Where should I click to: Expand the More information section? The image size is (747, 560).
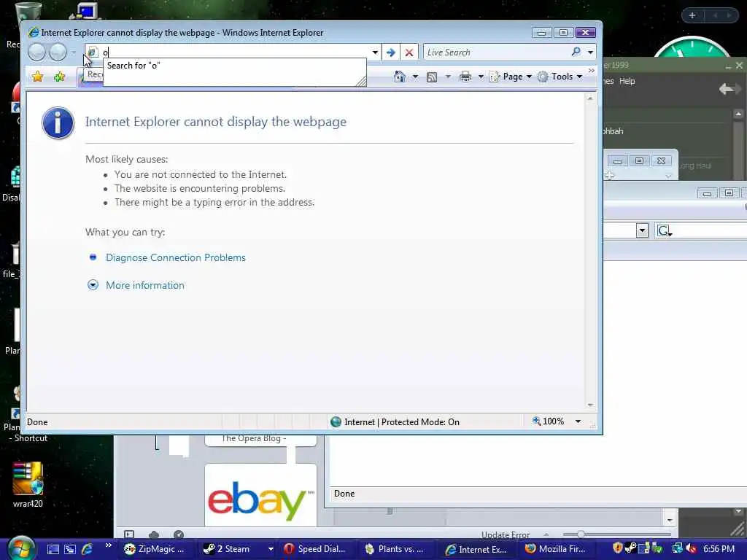coord(93,285)
